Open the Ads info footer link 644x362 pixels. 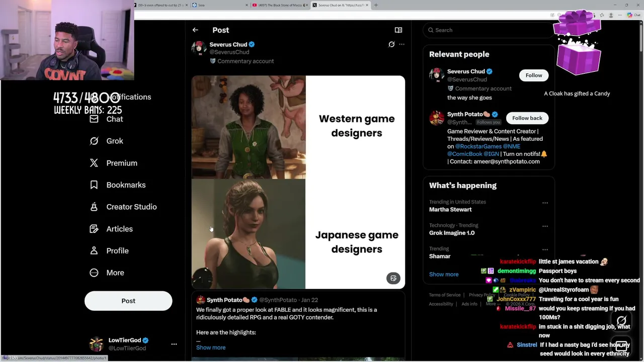click(x=469, y=304)
